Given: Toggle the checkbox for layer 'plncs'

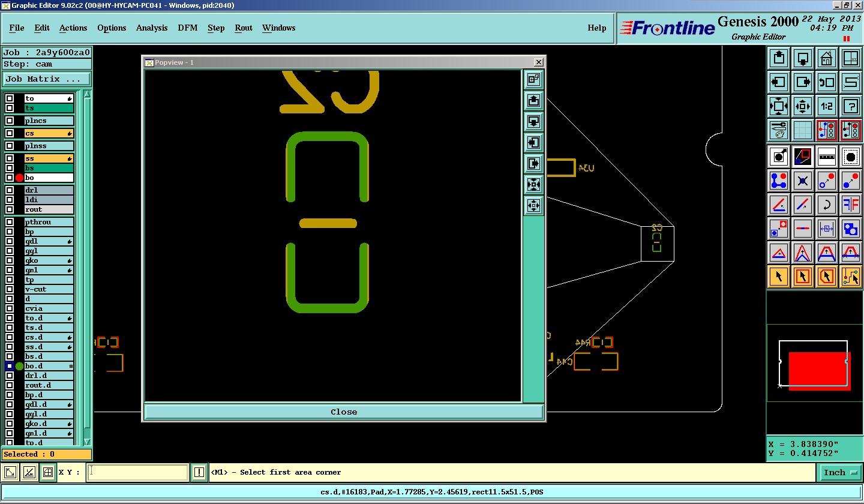Looking at the screenshot, I should click(x=10, y=121).
